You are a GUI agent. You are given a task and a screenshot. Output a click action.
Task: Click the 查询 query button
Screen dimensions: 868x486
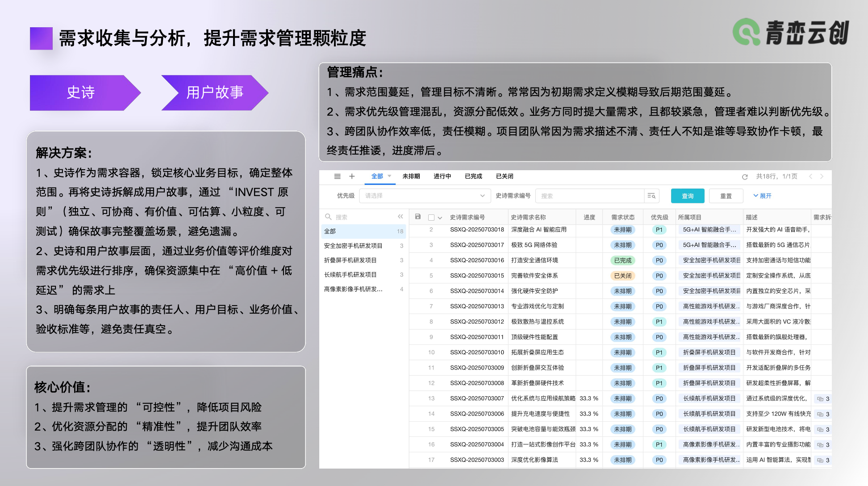[687, 196]
